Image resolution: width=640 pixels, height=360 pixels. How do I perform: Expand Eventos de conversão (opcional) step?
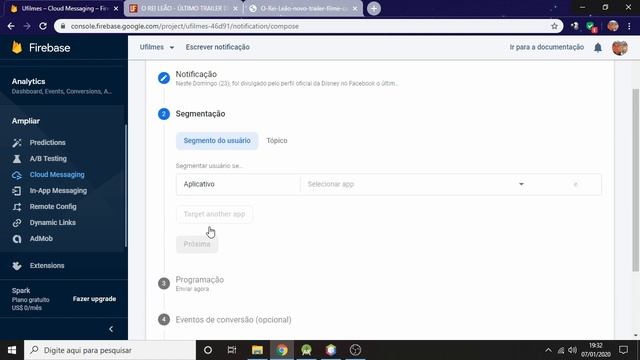tap(233, 320)
